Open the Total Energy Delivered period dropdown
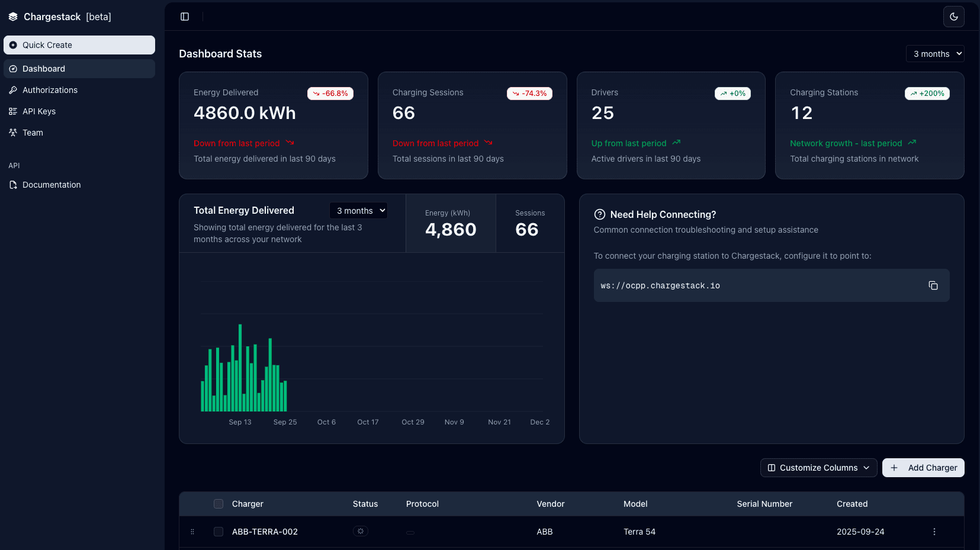Screen dimensions: 980x550 pos(358,211)
